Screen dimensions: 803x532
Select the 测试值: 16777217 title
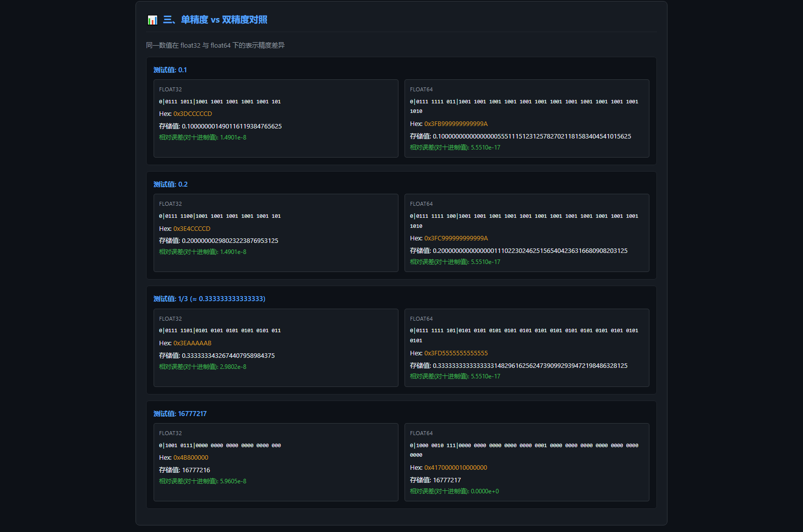coord(180,414)
